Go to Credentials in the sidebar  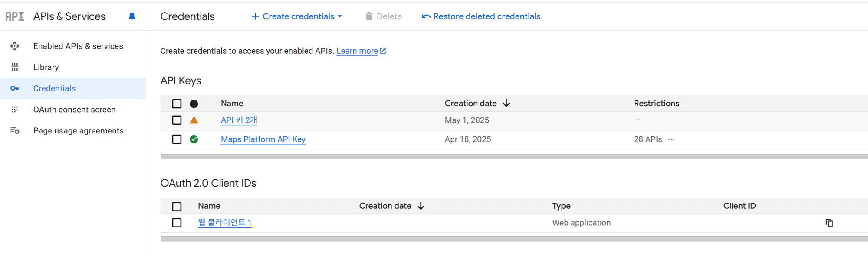pyautogui.click(x=54, y=88)
